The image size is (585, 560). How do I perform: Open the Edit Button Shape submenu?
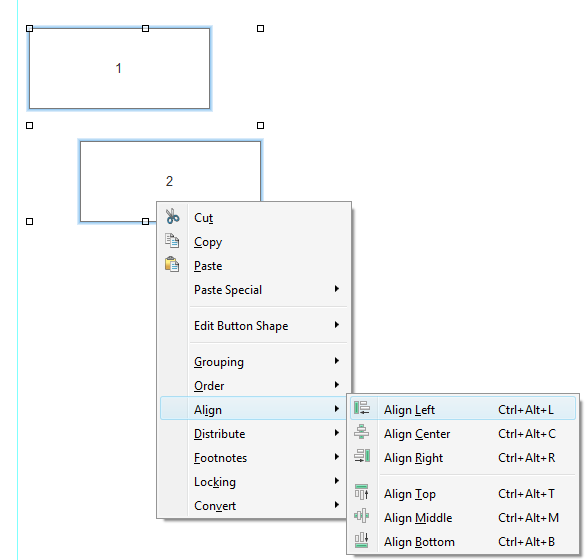(x=254, y=326)
